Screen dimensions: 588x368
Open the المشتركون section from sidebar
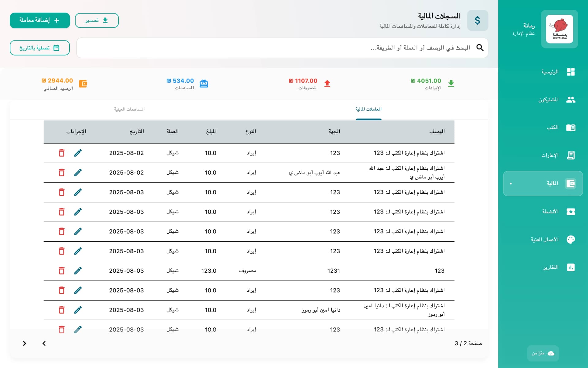571,99
